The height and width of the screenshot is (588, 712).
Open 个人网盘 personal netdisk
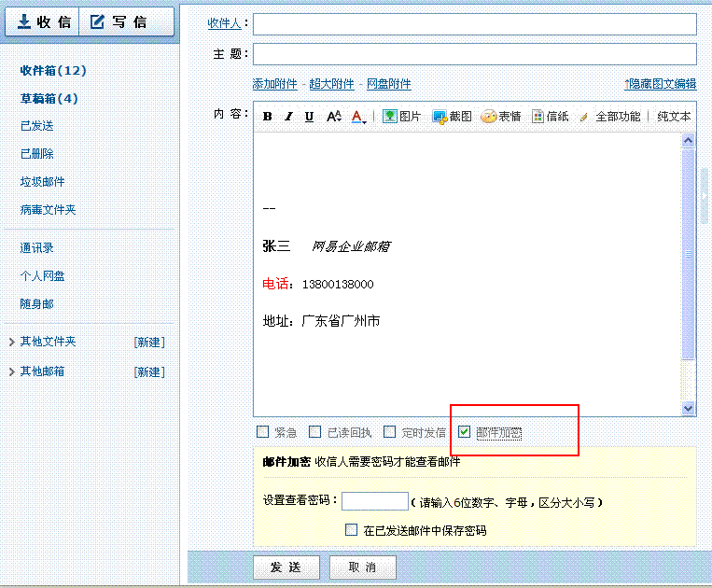tap(42, 276)
